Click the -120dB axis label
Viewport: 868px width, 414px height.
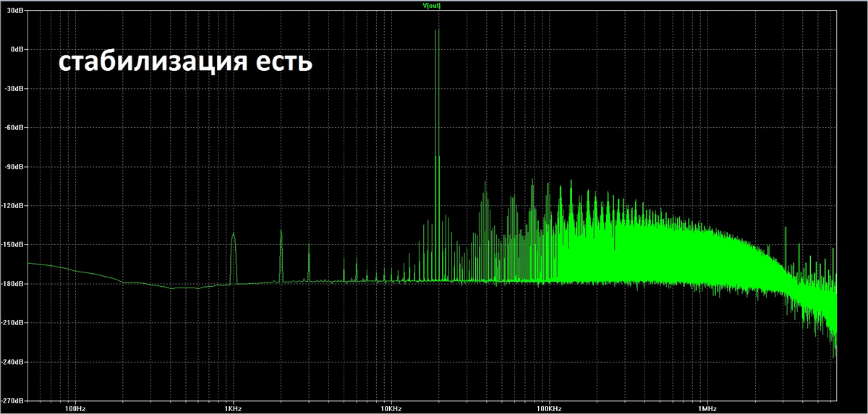pyautogui.click(x=14, y=205)
